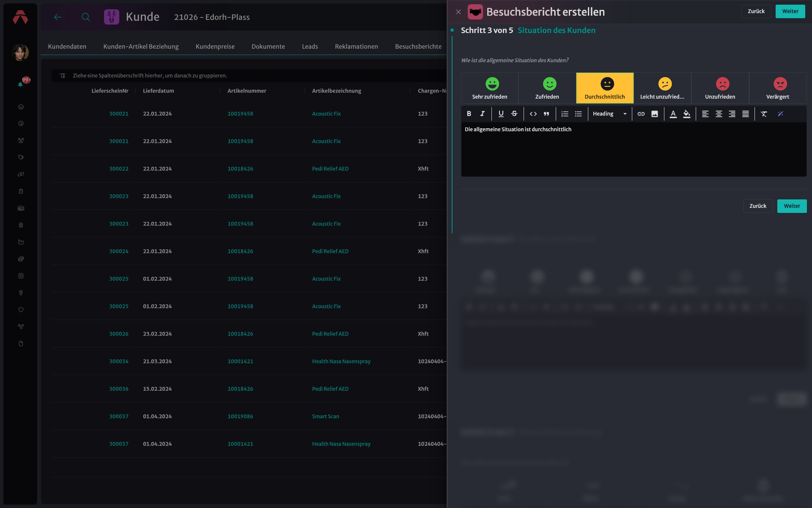The image size is (812, 508).
Task: Open the customers group sidebar icon
Action: [x=21, y=141]
